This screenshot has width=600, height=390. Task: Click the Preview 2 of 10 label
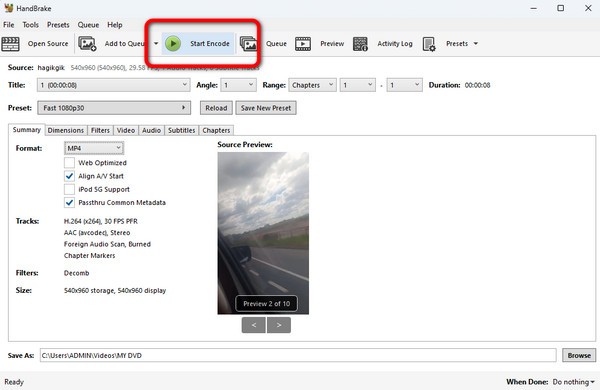point(267,304)
